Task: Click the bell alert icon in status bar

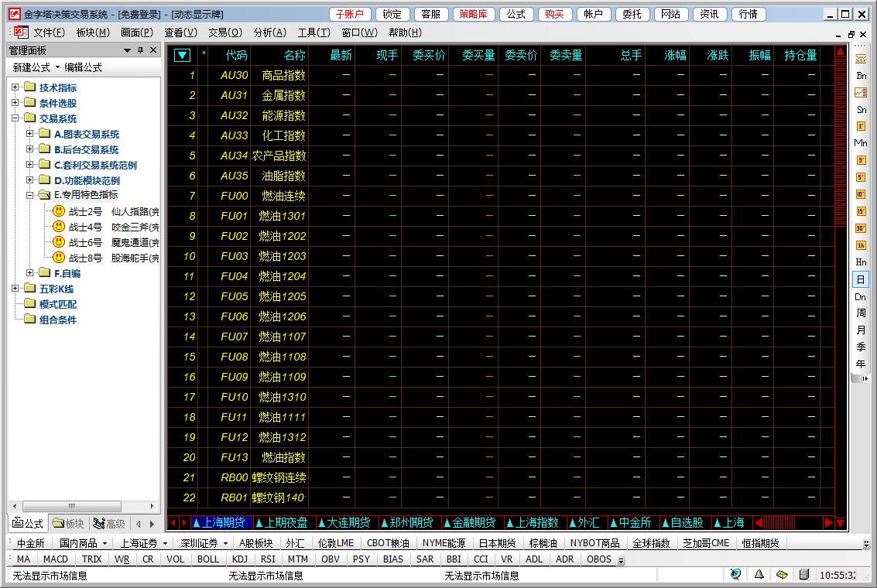Action: (x=759, y=575)
